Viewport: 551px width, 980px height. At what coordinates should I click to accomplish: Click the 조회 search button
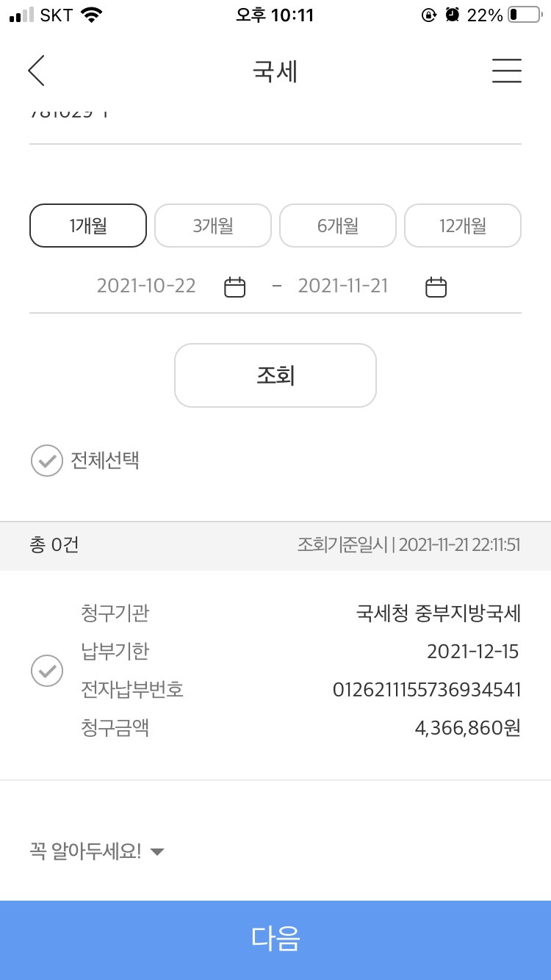click(x=275, y=375)
